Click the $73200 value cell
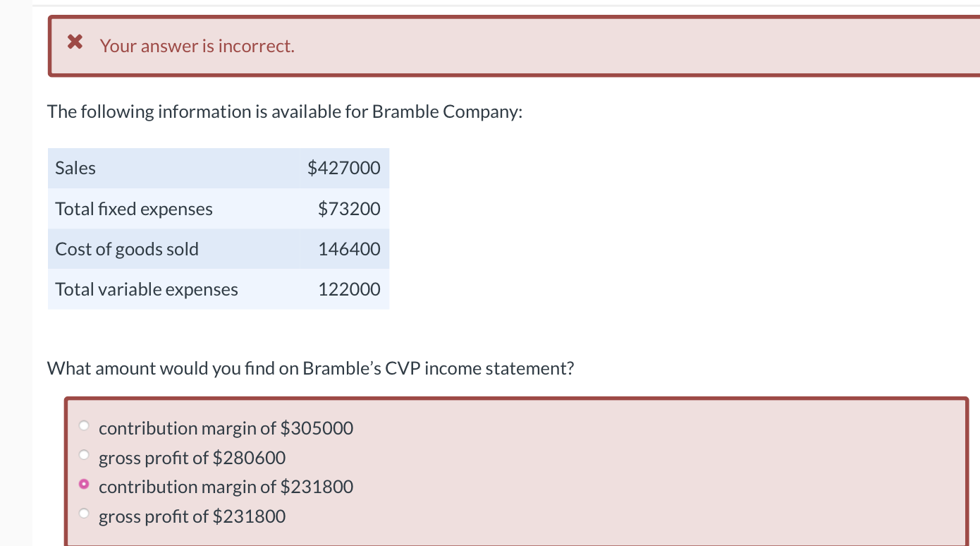The image size is (980, 546). pyautogui.click(x=348, y=208)
